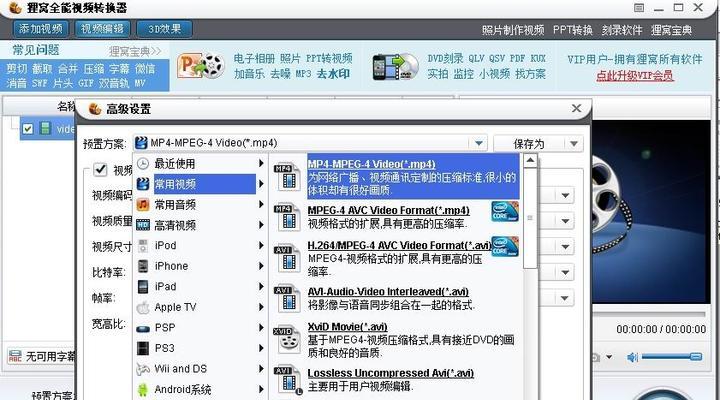The width and height of the screenshot is (720, 400).
Task: Click the gamepad icon beside Wii and DS
Action: tap(143, 369)
